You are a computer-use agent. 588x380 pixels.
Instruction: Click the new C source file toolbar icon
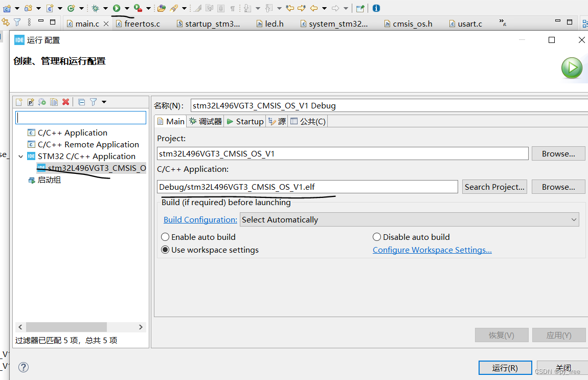(x=50, y=8)
